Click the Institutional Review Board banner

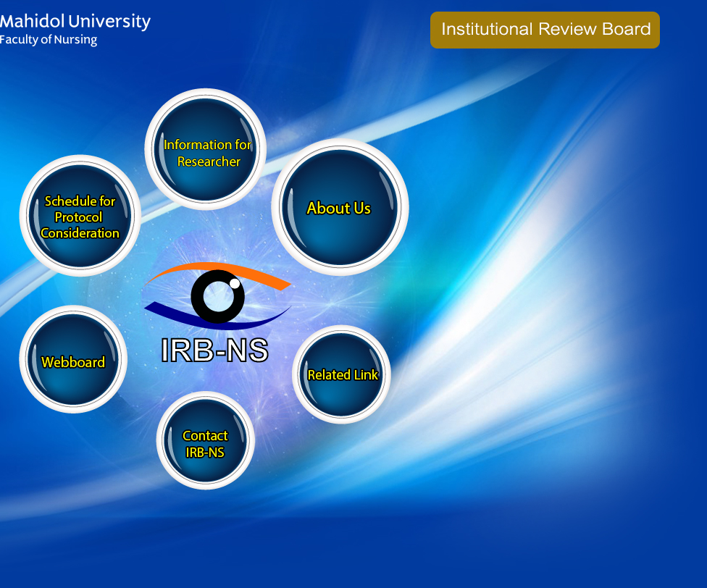pos(545,30)
